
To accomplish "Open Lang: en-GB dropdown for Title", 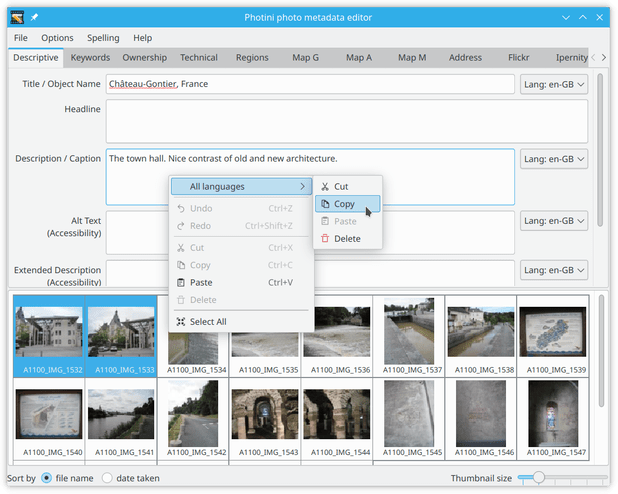I will 554,84.
